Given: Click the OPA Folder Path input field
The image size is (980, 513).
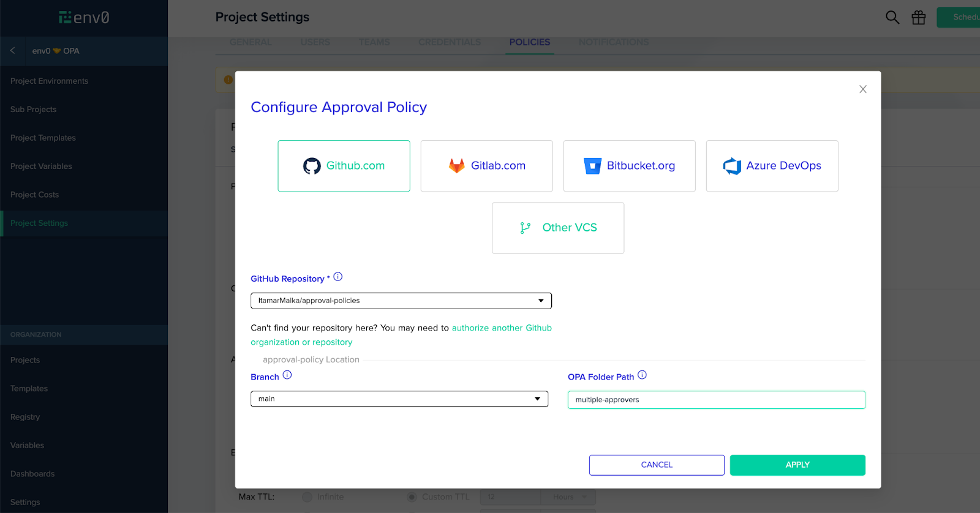Looking at the screenshot, I should pyautogui.click(x=716, y=400).
